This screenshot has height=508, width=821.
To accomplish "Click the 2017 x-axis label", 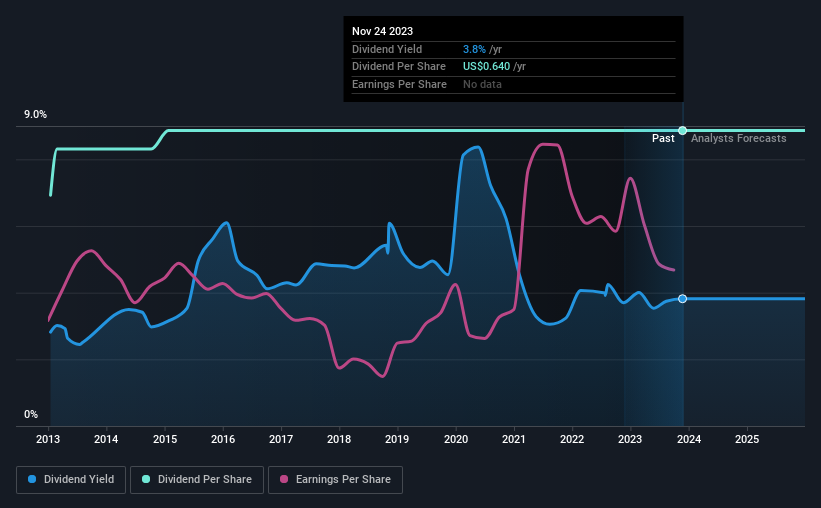I will [x=281, y=439].
